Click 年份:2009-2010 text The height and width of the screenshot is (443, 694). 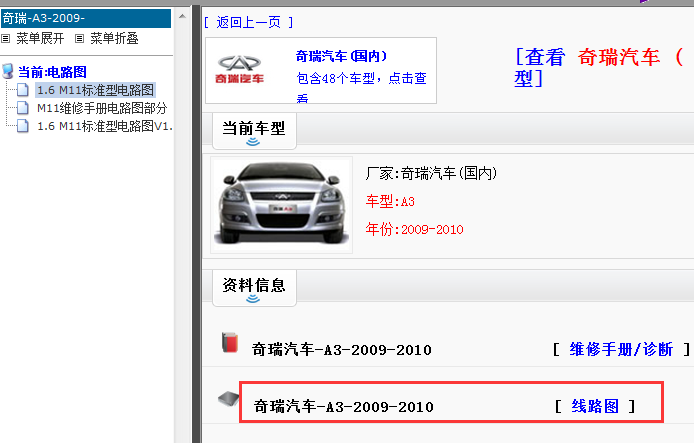click(414, 229)
